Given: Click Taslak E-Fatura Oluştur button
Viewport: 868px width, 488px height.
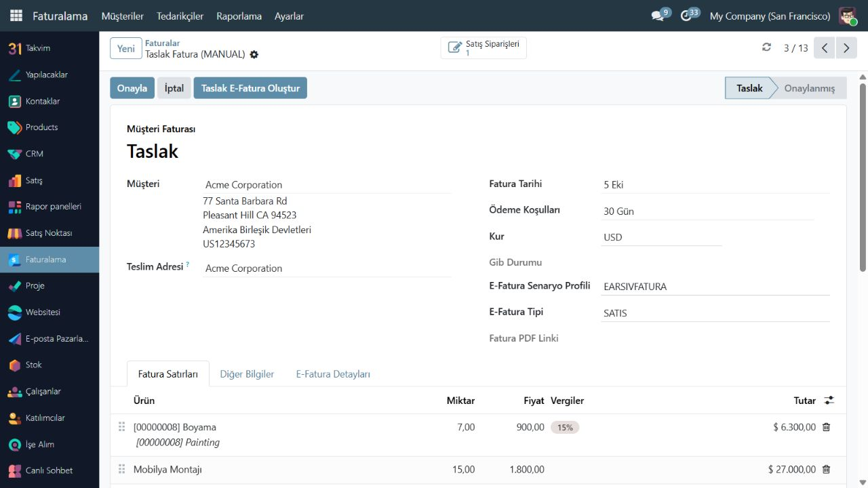Looking at the screenshot, I should [250, 88].
